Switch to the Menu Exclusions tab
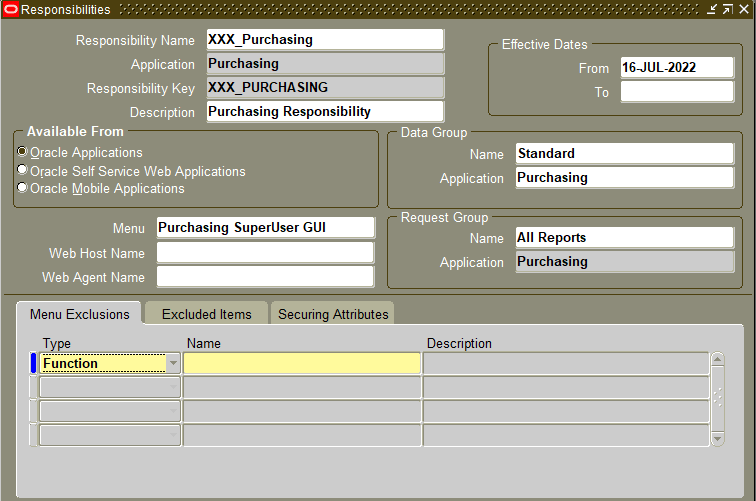This screenshot has height=501, width=756. (x=80, y=314)
